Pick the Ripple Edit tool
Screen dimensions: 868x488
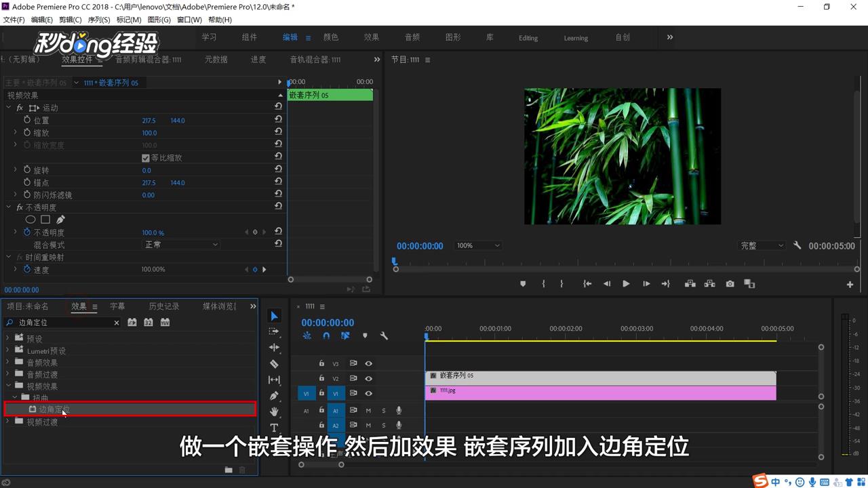tap(274, 347)
